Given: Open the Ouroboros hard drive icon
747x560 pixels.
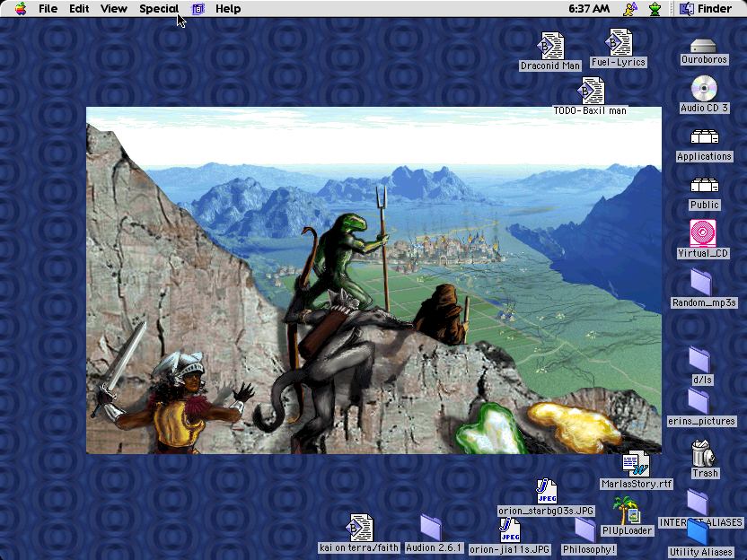Looking at the screenshot, I should coord(704,46).
